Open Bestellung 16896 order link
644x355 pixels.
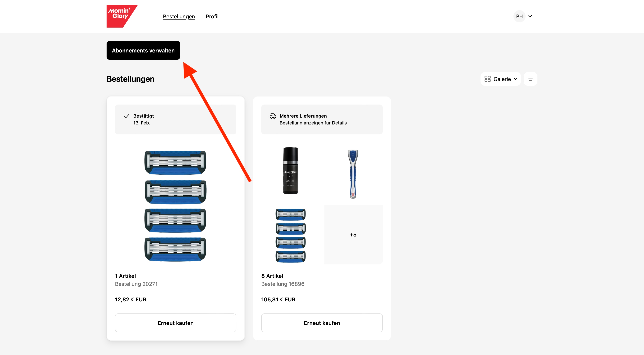[x=283, y=284]
